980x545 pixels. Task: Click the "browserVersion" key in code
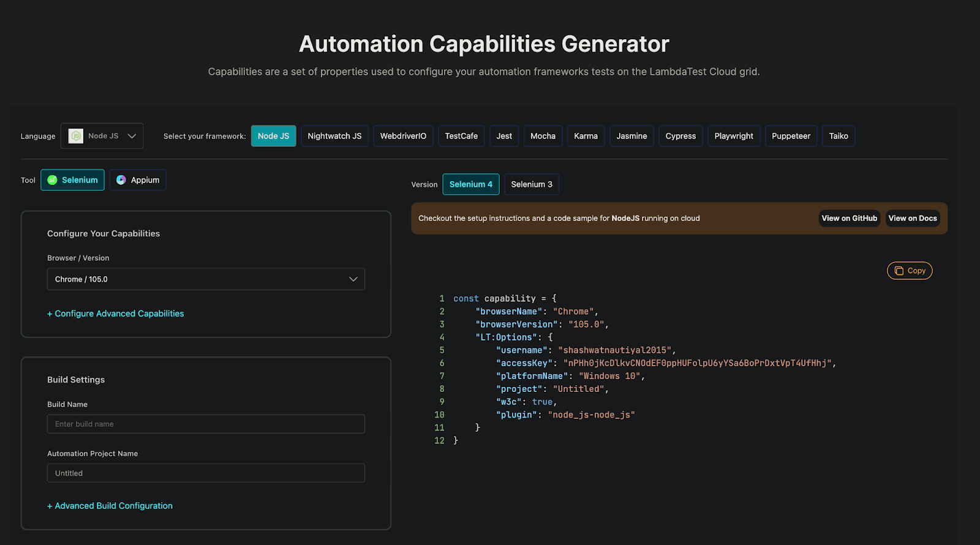[516, 325]
